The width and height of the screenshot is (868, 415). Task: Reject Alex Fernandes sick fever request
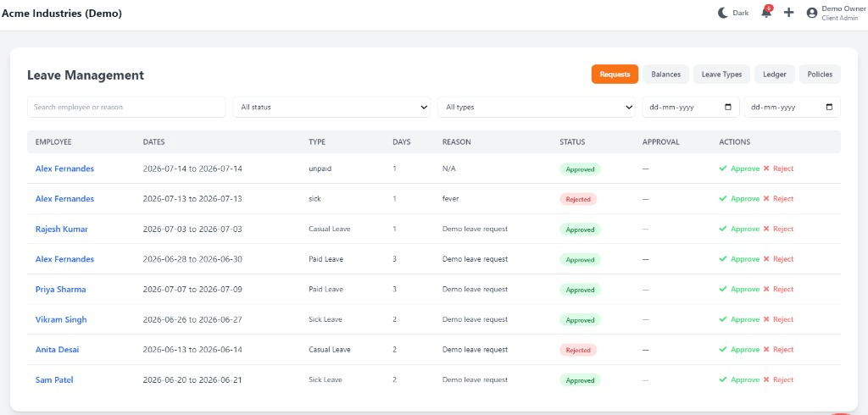[x=778, y=199]
